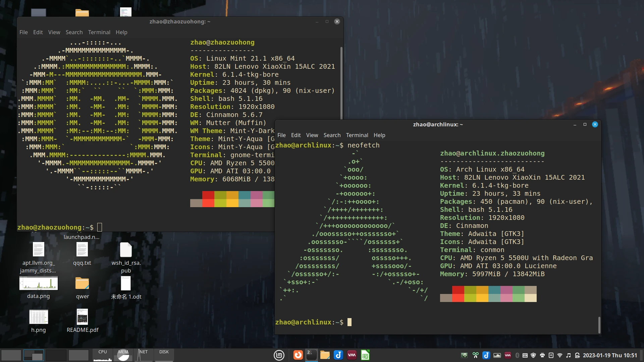The width and height of the screenshot is (644, 362).
Task: Open Terminal menu in archlinux terminal
Action: point(357,135)
